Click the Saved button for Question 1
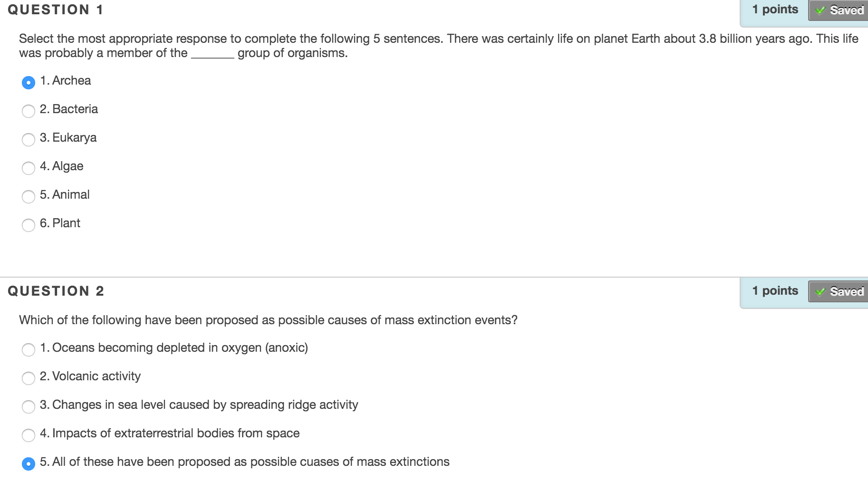The height and width of the screenshot is (482, 868). (839, 10)
